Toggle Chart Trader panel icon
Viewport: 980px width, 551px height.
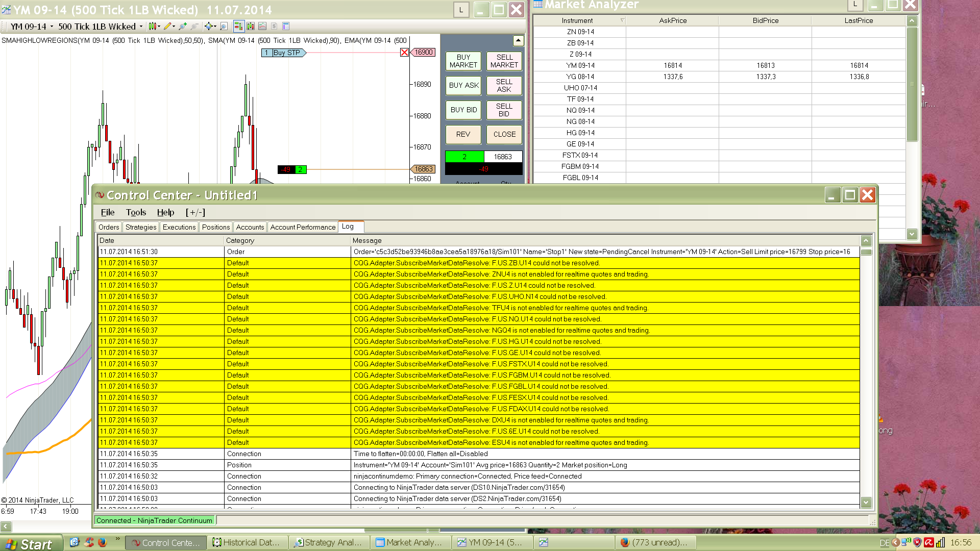[239, 26]
